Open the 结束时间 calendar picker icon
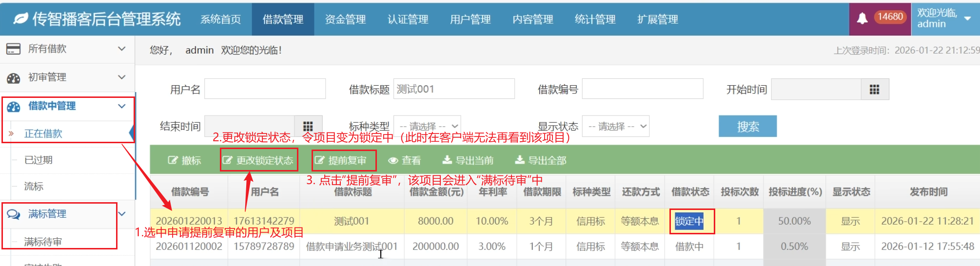 (x=308, y=126)
